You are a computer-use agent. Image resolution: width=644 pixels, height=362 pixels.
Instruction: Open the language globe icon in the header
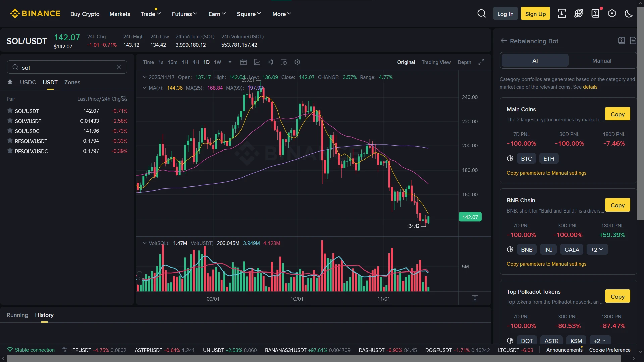pos(579,13)
